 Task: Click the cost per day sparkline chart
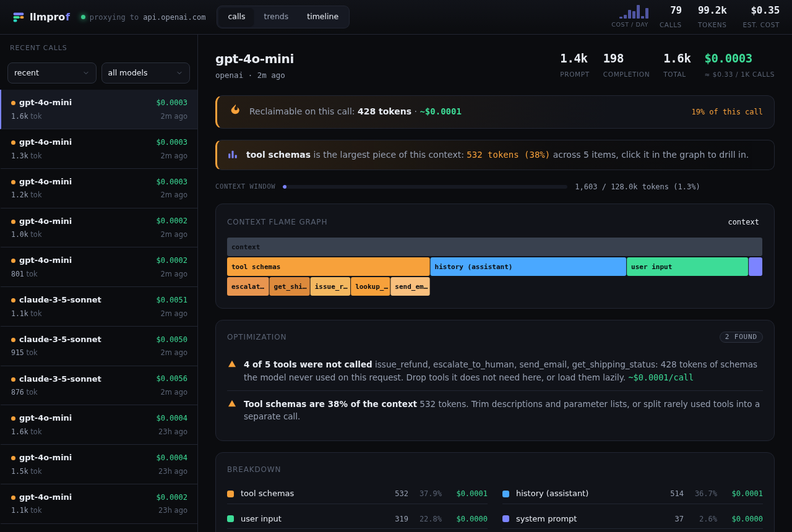click(x=634, y=12)
